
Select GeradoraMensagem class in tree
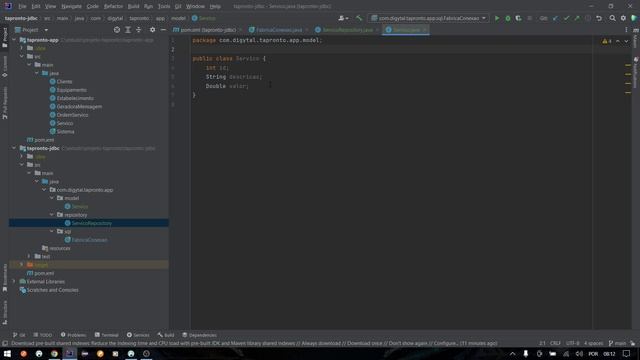[79, 107]
